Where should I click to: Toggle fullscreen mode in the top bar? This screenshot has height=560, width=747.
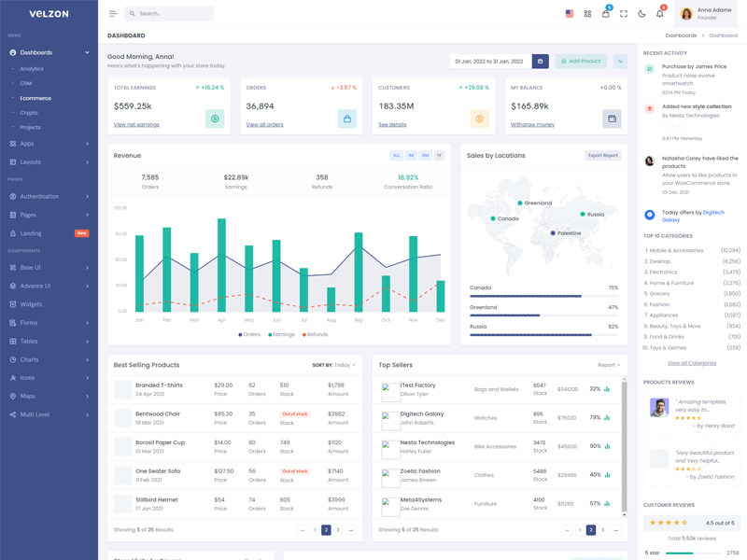pyautogui.click(x=624, y=14)
